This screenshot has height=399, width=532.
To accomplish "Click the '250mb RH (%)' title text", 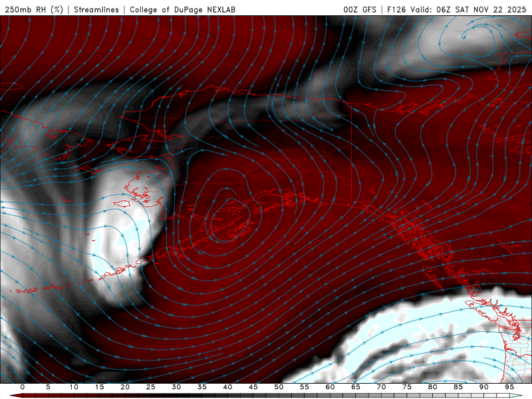I will tap(34, 9).
